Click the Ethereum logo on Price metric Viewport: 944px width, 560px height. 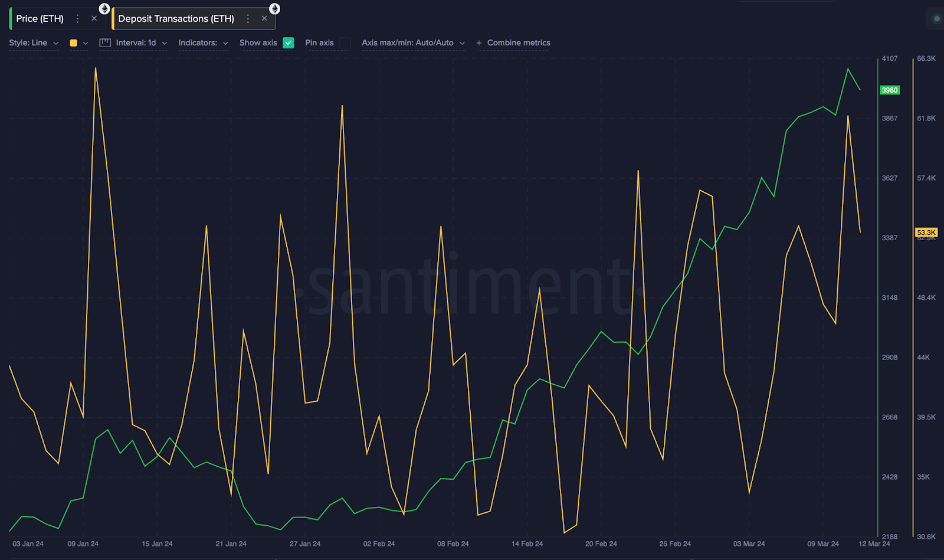click(103, 8)
